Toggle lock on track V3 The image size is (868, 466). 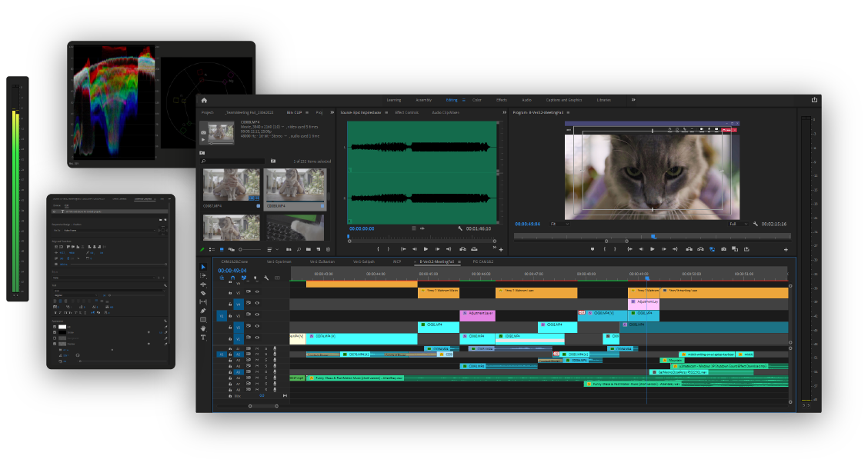click(230, 316)
